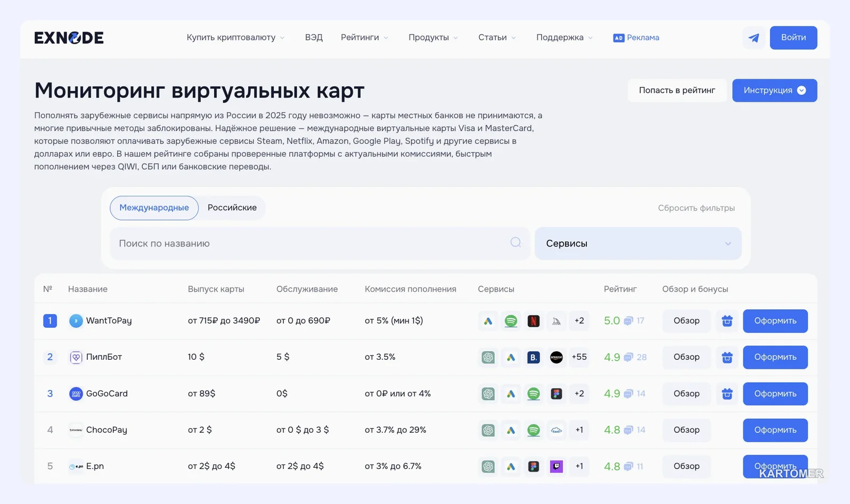Screen dimensions: 850x504
Task: Focus the Поиск по названию search field
Action: (320, 243)
